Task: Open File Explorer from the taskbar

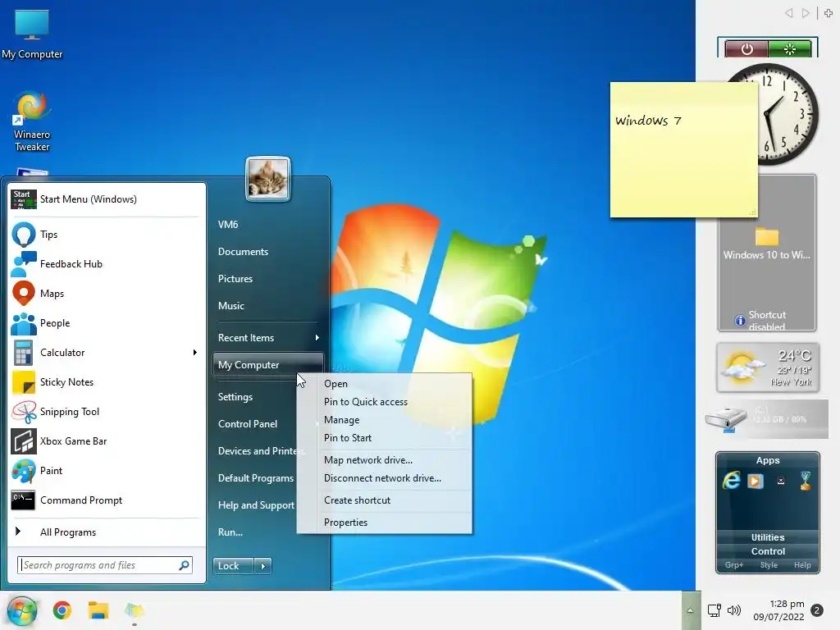Action: pos(98,610)
